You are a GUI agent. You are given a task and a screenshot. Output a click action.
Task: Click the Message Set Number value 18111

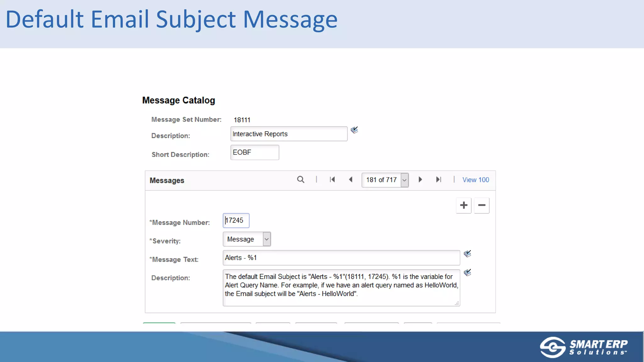click(x=242, y=120)
